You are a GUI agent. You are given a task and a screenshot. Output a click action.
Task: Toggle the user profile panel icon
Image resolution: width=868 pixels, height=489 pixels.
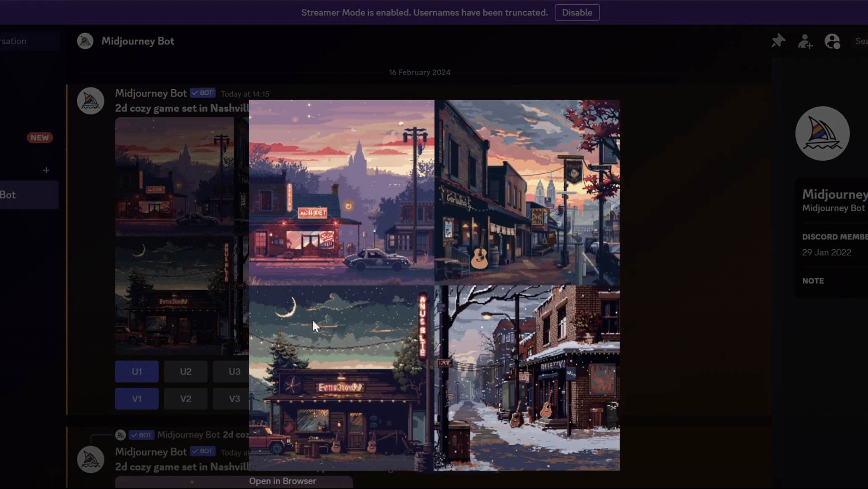tap(832, 41)
